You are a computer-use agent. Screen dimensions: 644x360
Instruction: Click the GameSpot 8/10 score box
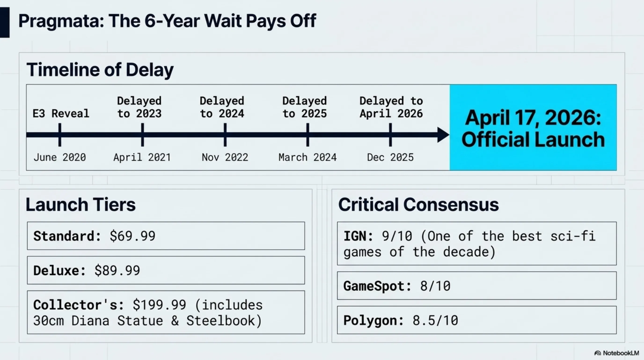tap(476, 286)
